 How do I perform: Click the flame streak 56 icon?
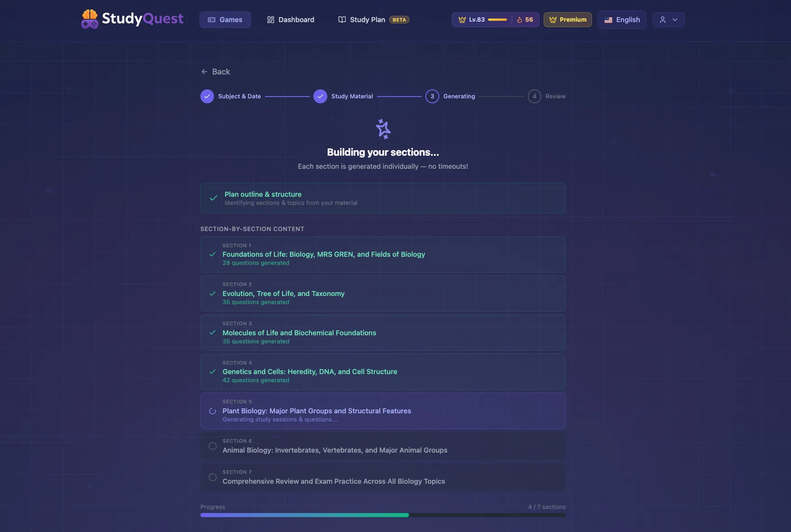point(520,20)
